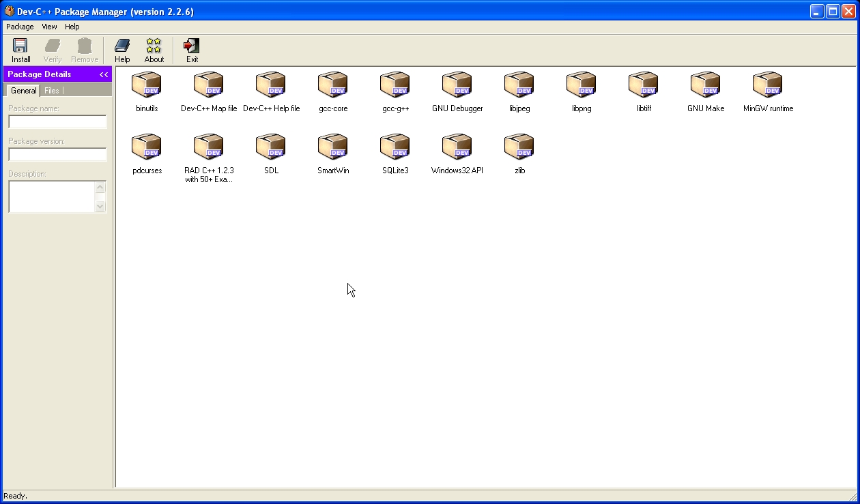Screen dimensions: 860x504
Task: Maximize the Package Manager window
Action: tap(833, 11)
